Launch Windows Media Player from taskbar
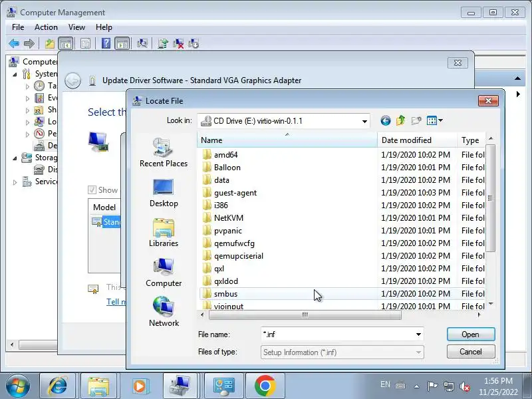Viewport: 532px width, 399px height. tap(140, 386)
